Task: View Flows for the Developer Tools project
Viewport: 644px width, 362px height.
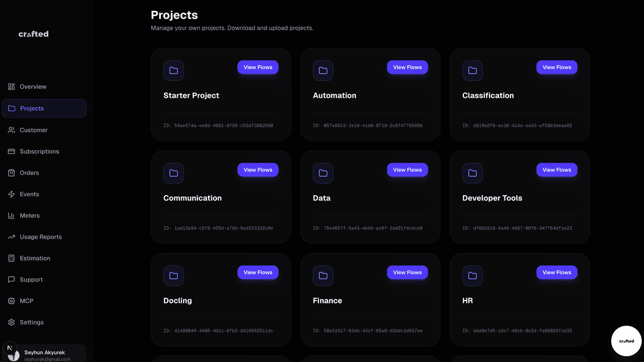Action: (x=556, y=170)
